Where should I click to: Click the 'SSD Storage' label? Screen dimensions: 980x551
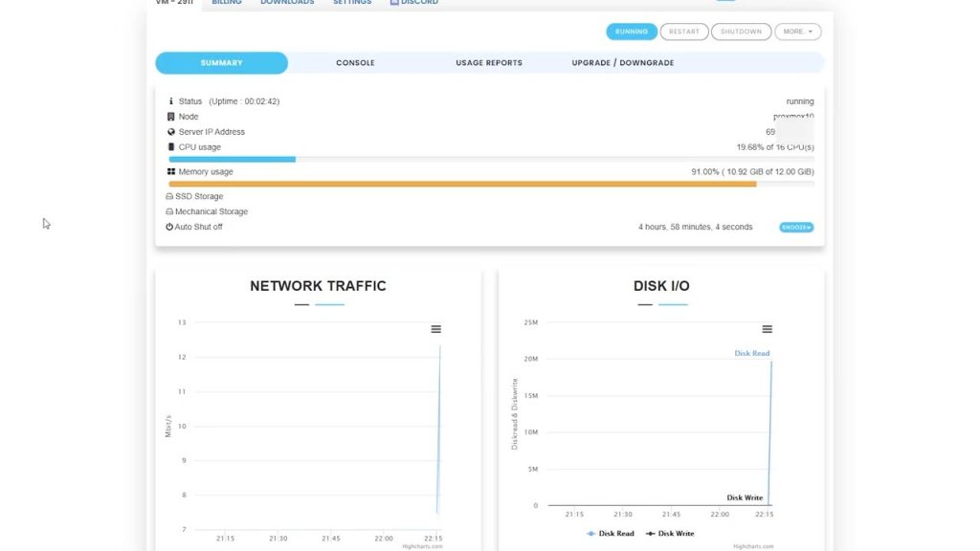[199, 196]
